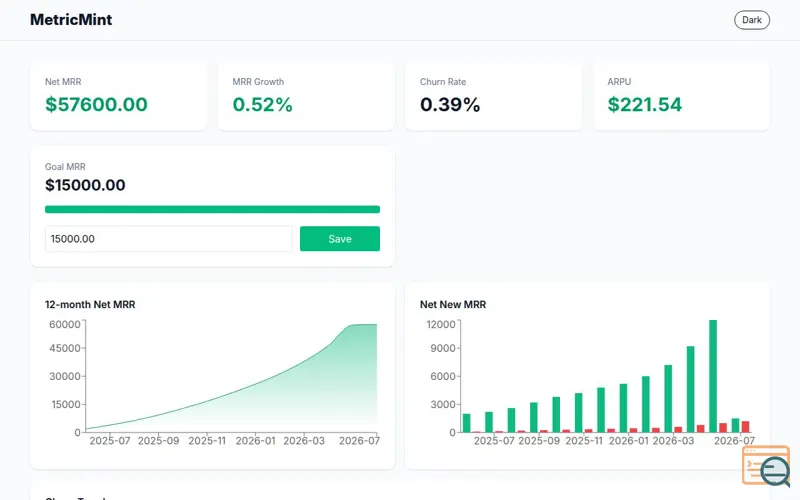This screenshot has width=800, height=500.
Task: Toggle the Dark theme button
Action: [x=752, y=20]
